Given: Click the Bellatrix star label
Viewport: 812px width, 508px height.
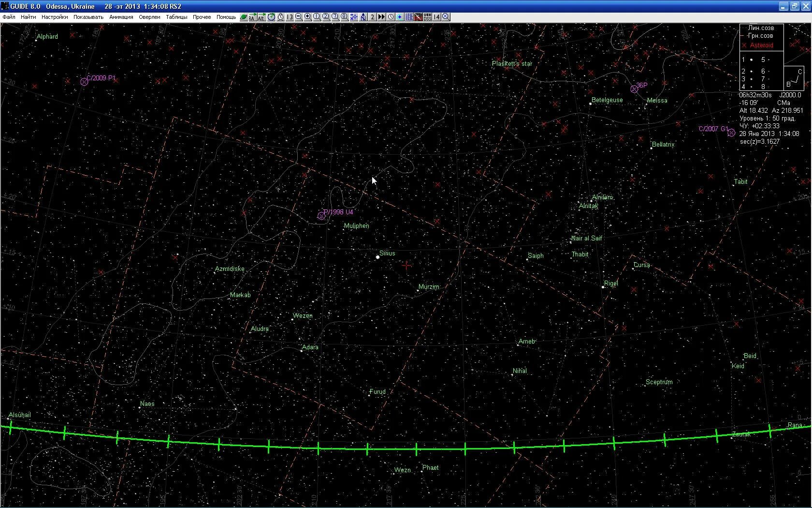Looking at the screenshot, I should click(x=663, y=145).
